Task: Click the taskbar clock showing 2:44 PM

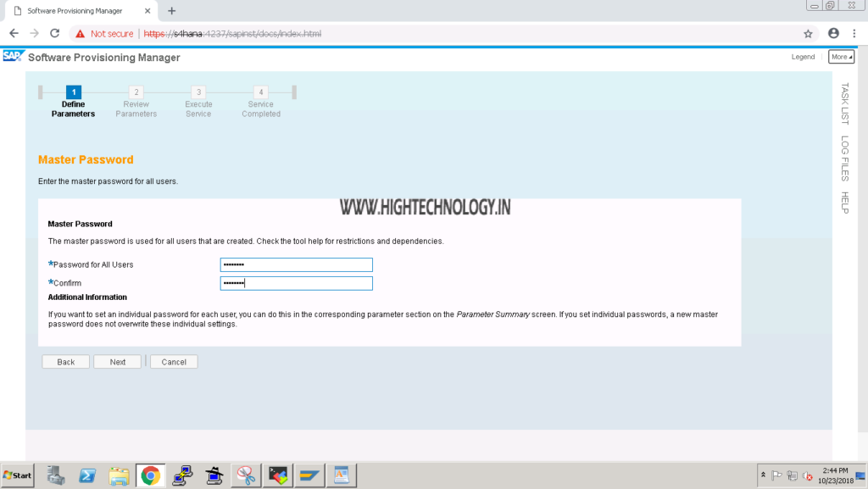Action: click(835, 475)
